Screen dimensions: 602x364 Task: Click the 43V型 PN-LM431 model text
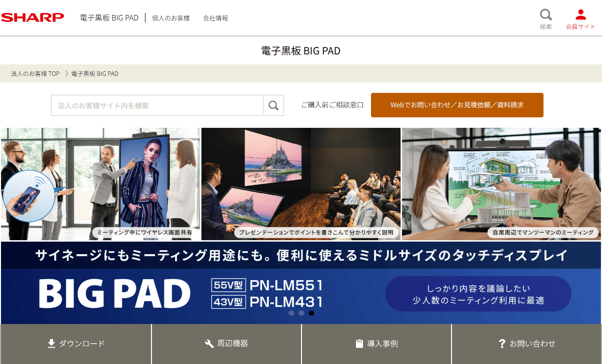pyautogui.click(x=267, y=302)
